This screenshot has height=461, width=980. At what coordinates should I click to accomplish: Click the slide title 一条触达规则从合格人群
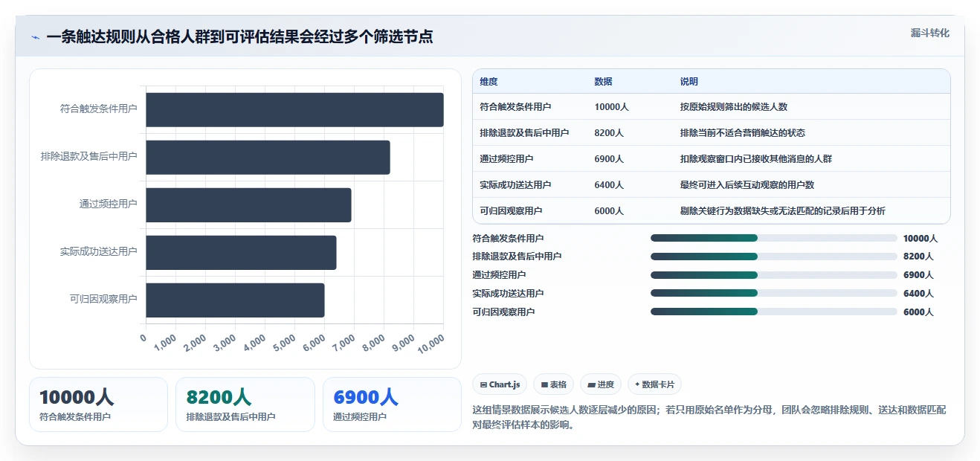click(240, 37)
